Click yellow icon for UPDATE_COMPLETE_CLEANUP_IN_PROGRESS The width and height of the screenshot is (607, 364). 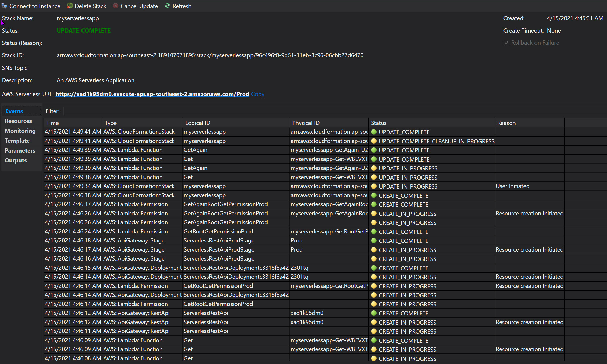click(x=374, y=141)
